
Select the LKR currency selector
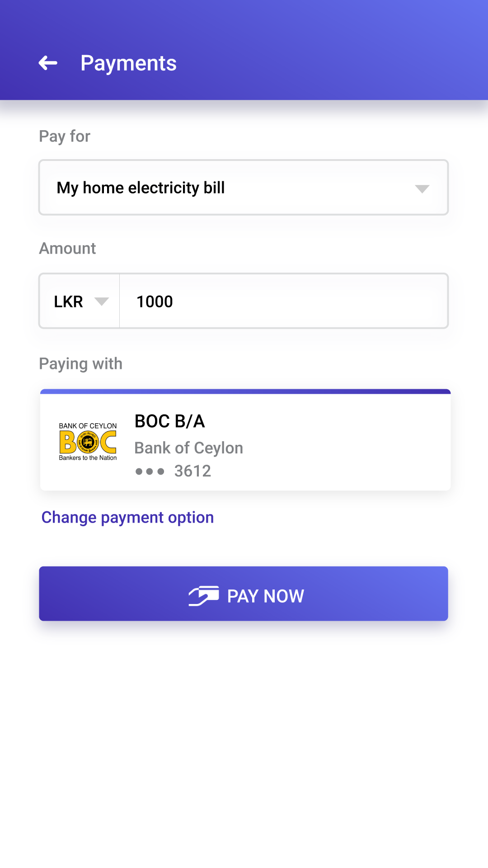(x=69, y=302)
